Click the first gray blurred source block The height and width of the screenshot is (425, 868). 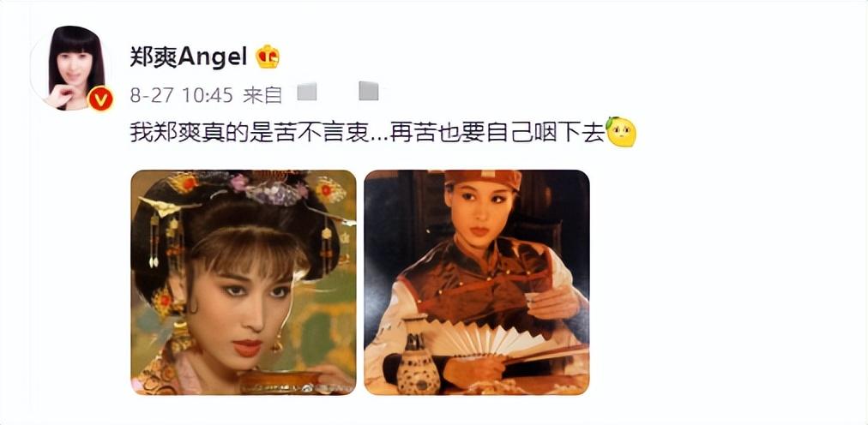pyautogui.click(x=307, y=91)
